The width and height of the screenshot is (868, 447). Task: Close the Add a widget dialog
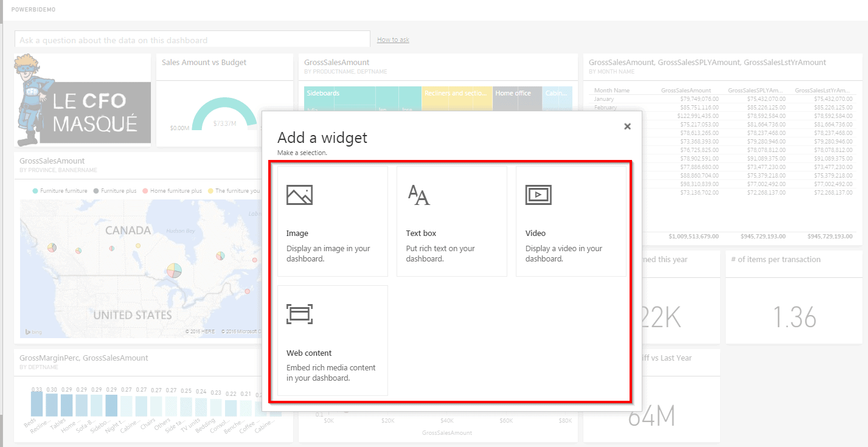coord(627,126)
